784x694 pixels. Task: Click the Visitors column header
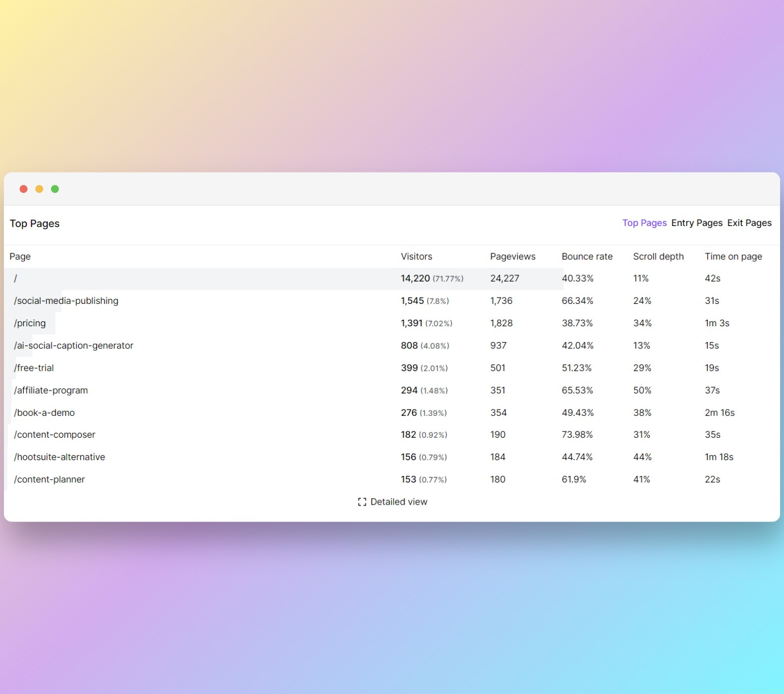tap(416, 257)
